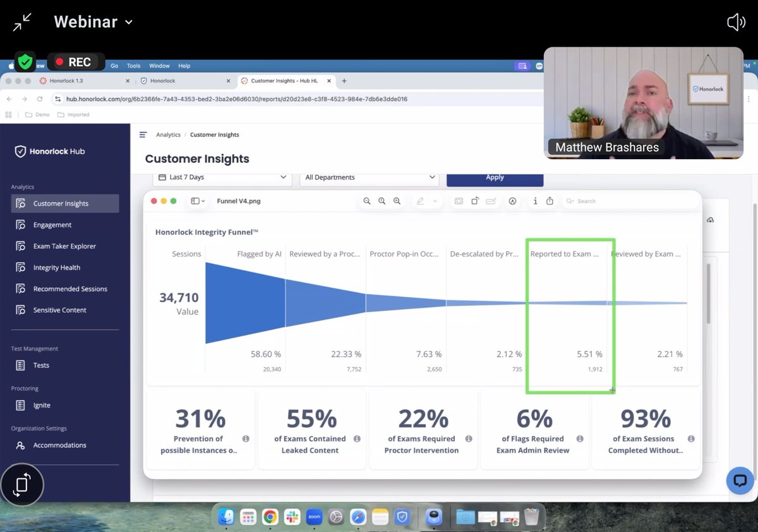Click the Honorlock Hub logo
This screenshot has height=532, width=758.
pyautogui.click(x=50, y=151)
